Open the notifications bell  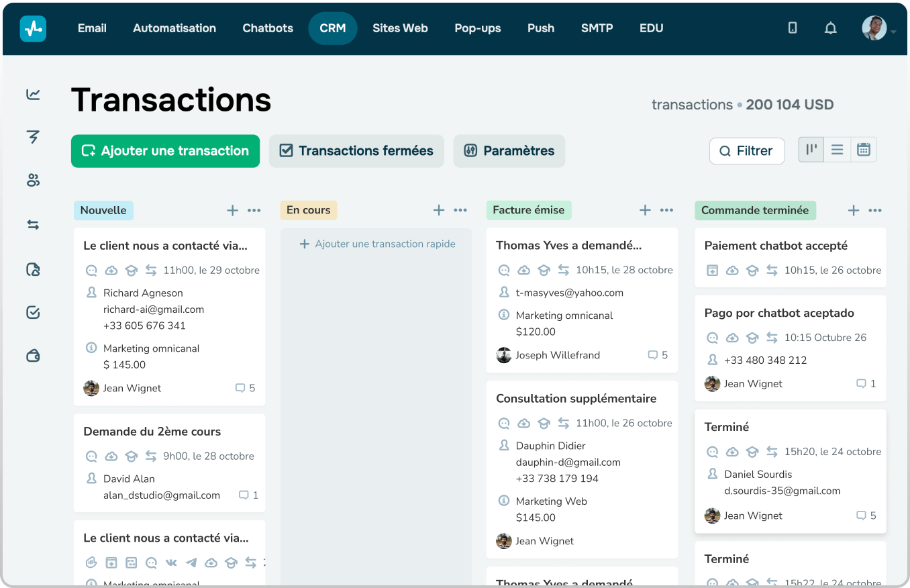830,28
